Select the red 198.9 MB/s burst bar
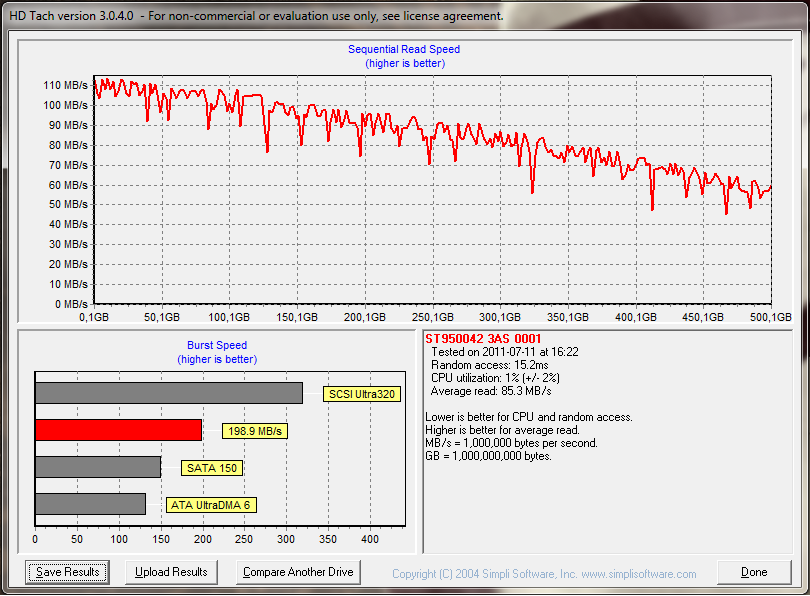The image size is (810, 596). point(118,430)
